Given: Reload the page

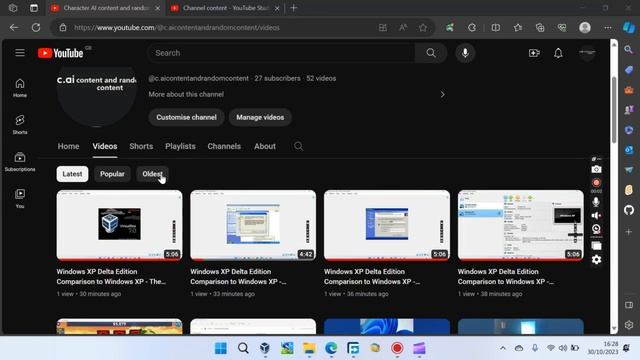Looking at the screenshot, I should (36, 27).
